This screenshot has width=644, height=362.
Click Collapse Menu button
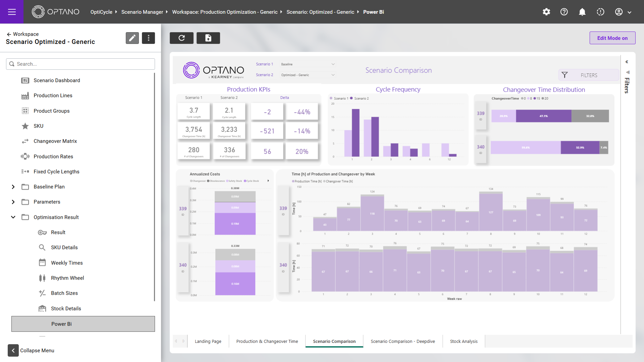point(31,350)
